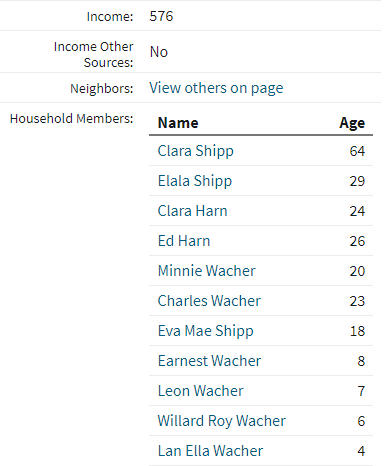
Task: Select Ed Harn household member
Action: [184, 241]
